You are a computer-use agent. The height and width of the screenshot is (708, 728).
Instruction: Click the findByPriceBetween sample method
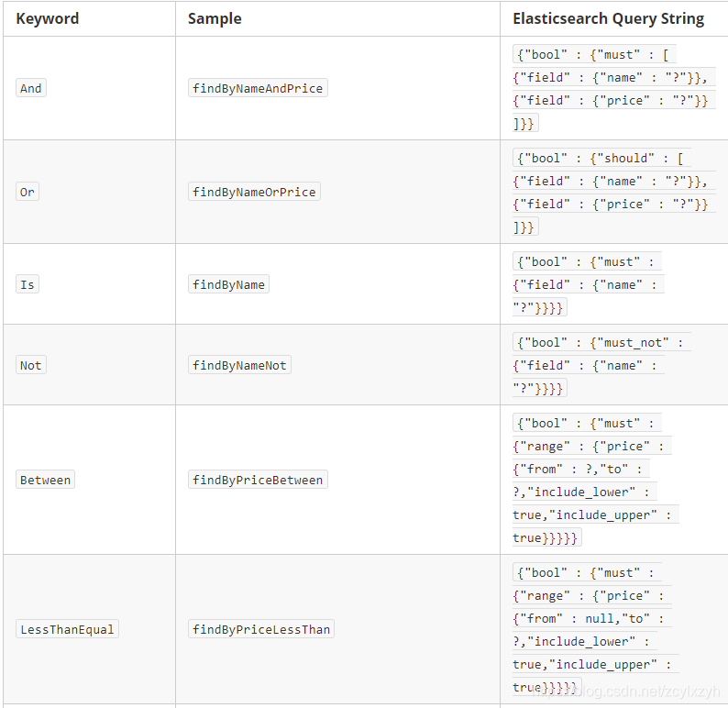coord(258,480)
